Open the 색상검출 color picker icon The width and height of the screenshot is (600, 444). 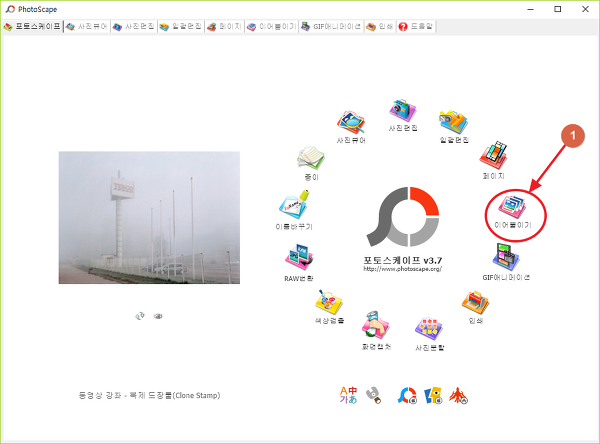329,302
